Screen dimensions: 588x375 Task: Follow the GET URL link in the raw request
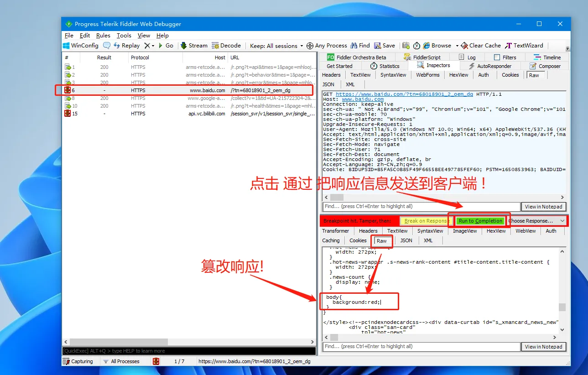[404, 94]
